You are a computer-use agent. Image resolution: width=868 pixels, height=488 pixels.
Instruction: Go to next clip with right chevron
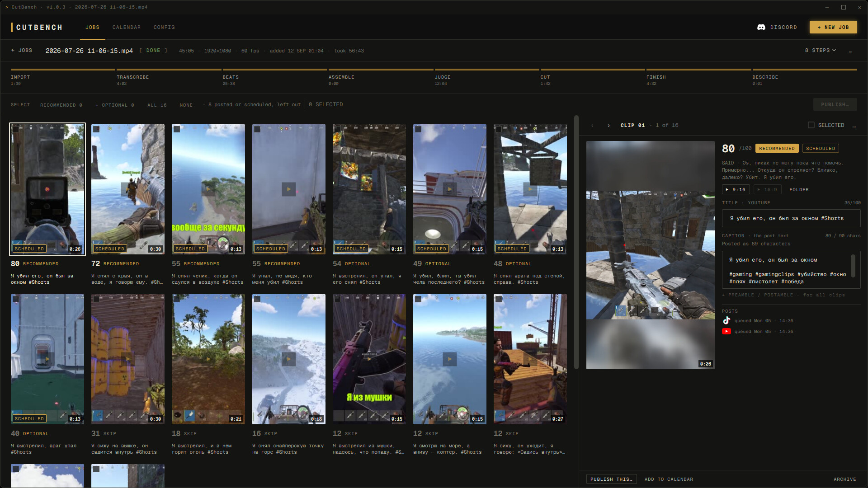tap(609, 126)
